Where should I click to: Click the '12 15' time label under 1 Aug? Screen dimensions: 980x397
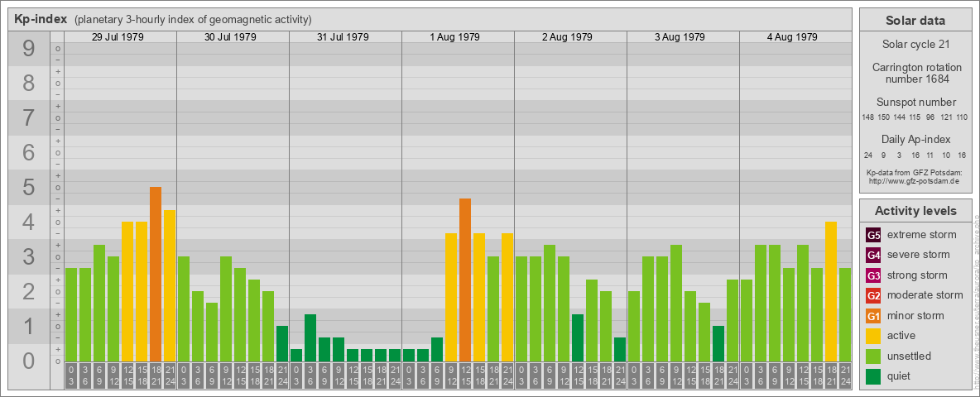(465, 376)
